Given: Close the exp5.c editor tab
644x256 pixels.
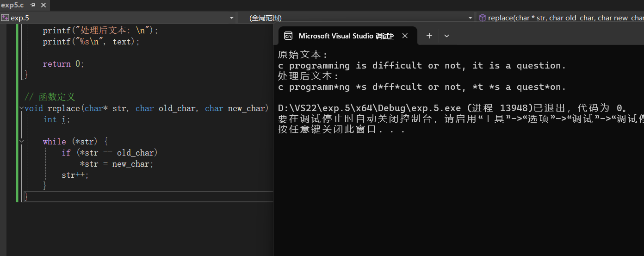Looking at the screenshot, I should point(43,5).
